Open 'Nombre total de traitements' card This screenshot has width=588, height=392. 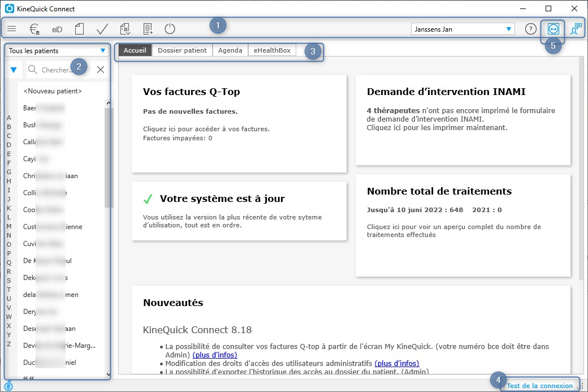pos(463,226)
